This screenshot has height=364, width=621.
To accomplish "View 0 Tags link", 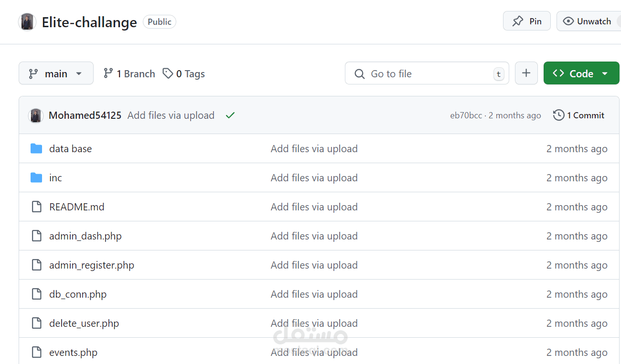I will coord(184,73).
